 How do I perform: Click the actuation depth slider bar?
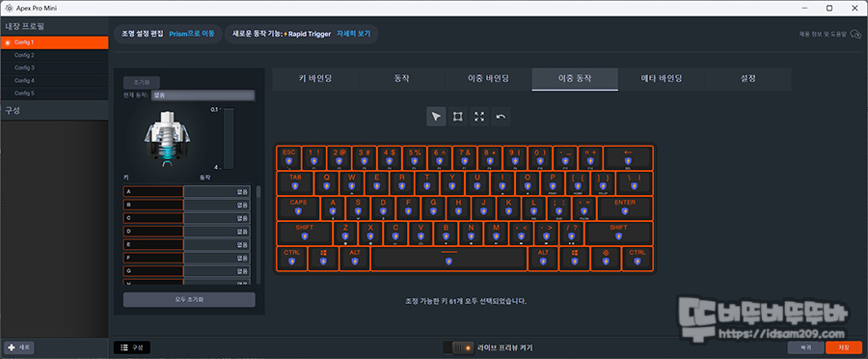[229, 139]
